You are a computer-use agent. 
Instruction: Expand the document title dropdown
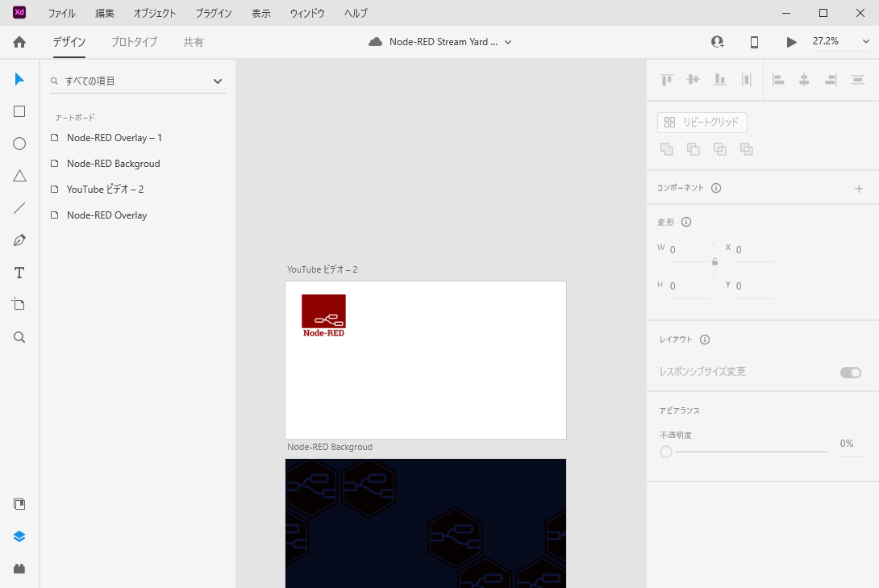[x=508, y=42]
